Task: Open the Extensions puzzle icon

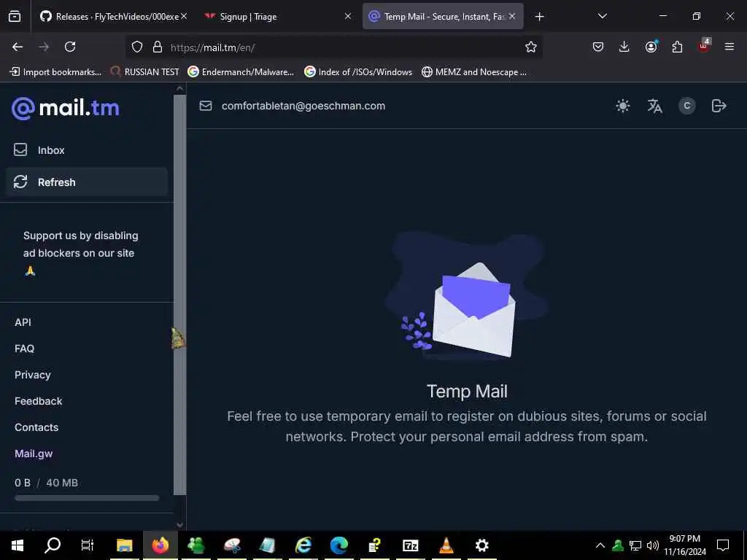Action: click(x=677, y=47)
